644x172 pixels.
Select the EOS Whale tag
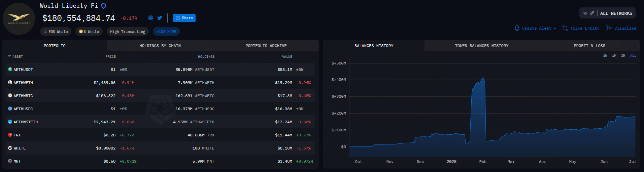click(x=56, y=32)
